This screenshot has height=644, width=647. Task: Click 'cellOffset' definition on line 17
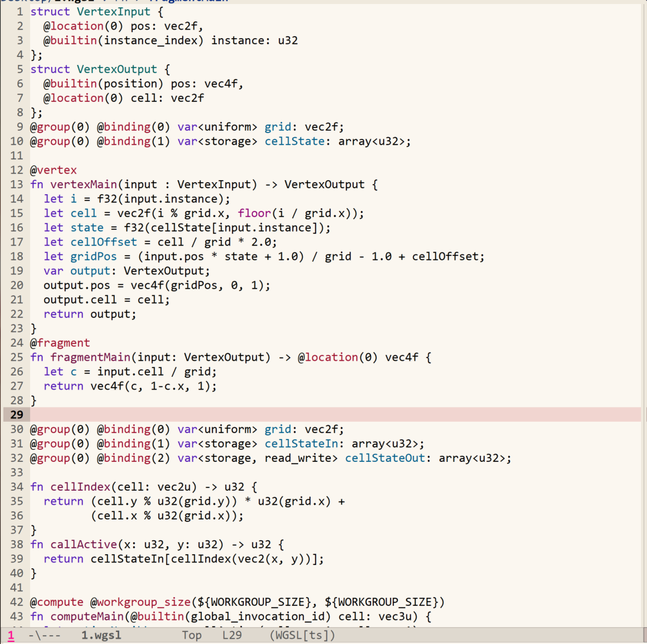pyautogui.click(x=104, y=242)
